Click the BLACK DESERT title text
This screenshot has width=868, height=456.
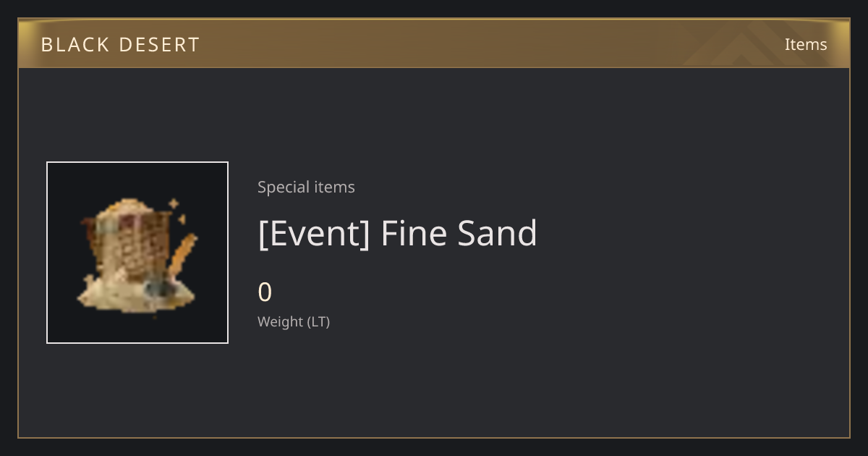(x=120, y=44)
